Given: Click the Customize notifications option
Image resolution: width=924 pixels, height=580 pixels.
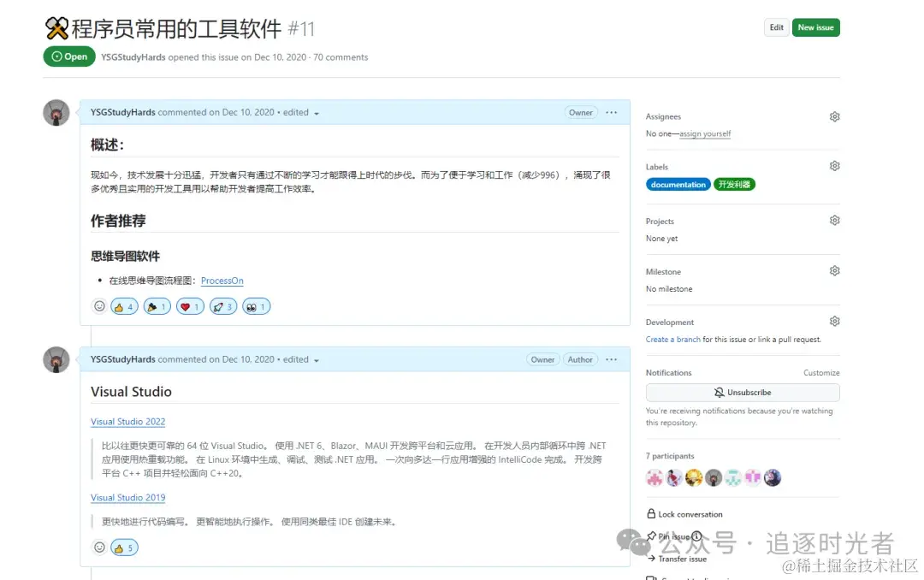Looking at the screenshot, I should (821, 372).
